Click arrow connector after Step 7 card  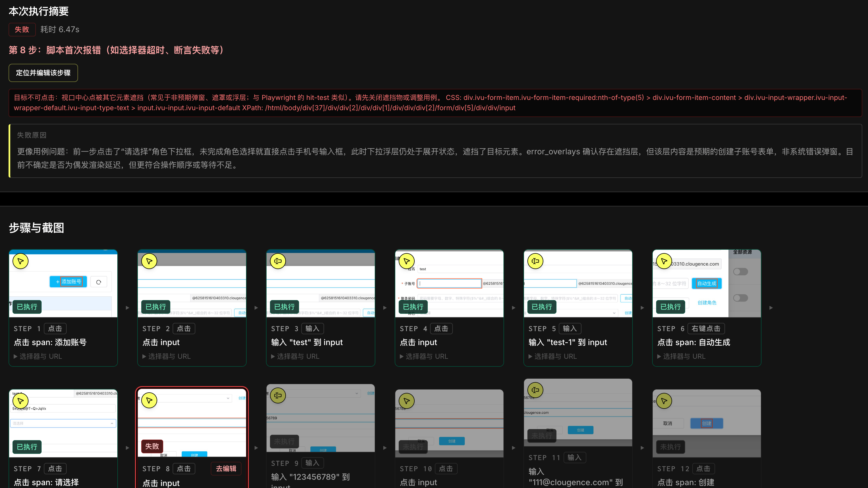tap(127, 448)
